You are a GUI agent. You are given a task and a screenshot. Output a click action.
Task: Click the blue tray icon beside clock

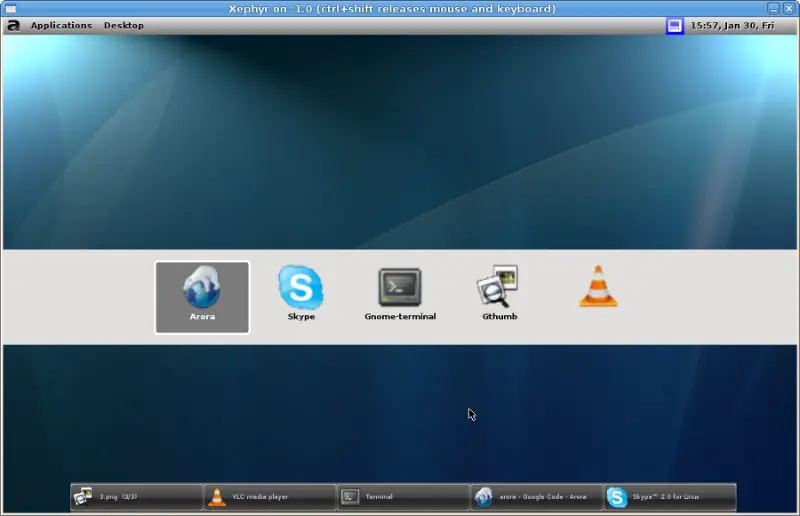pos(674,26)
